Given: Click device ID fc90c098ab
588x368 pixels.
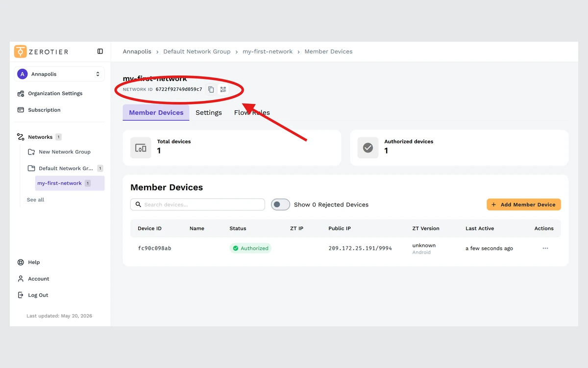Looking at the screenshot, I should (154, 248).
